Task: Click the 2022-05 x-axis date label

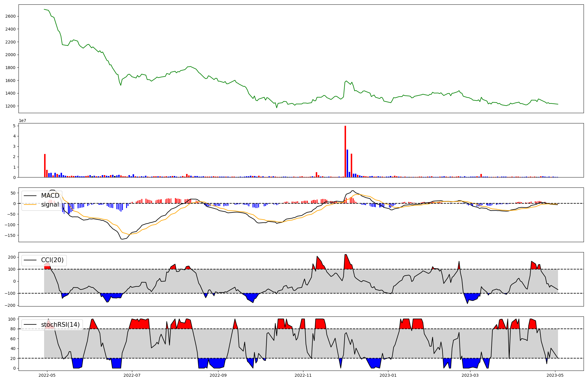Action: coord(47,375)
